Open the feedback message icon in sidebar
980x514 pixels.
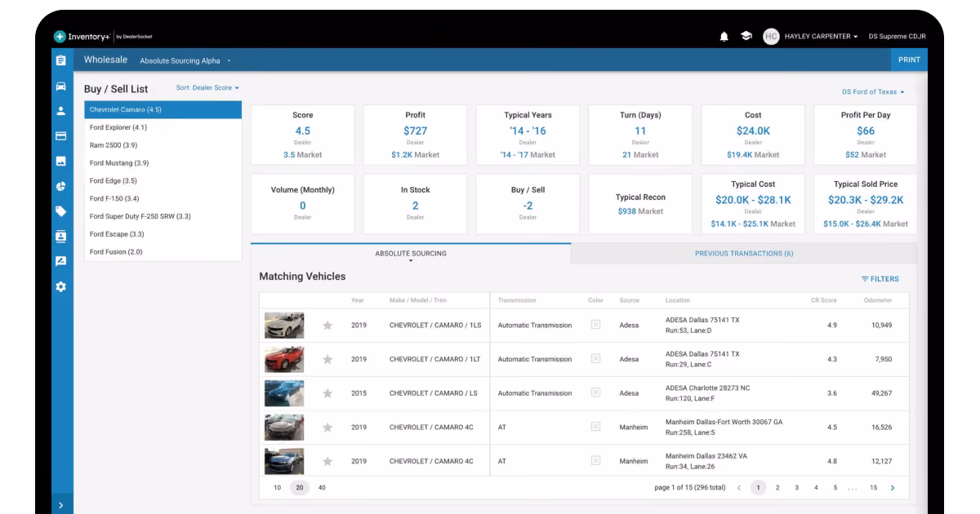[x=60, y=261]
